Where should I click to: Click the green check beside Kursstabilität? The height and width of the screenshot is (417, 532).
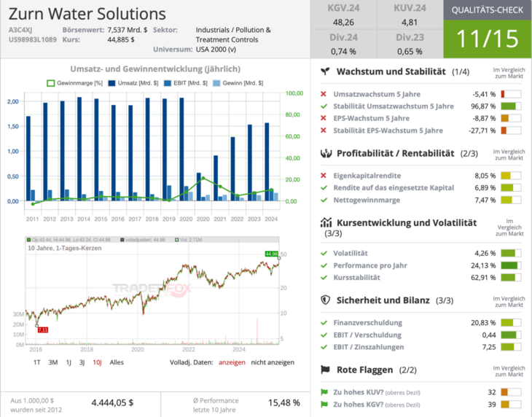(x=324, y=278)
